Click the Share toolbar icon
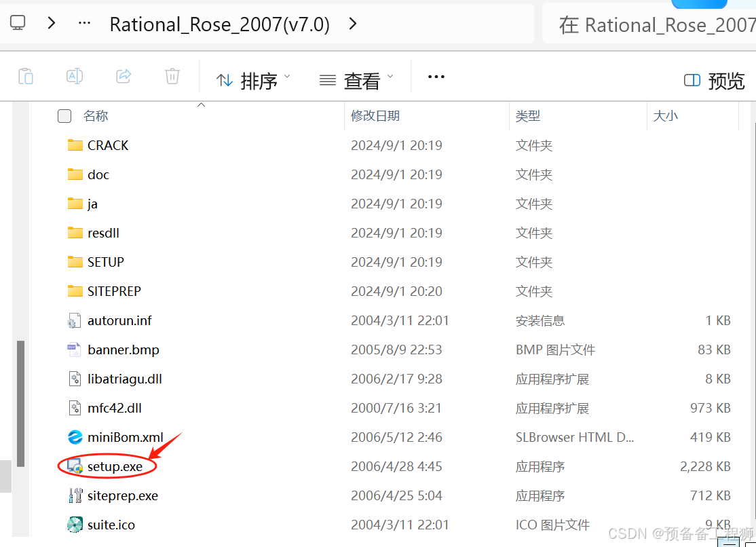756x547 pixels. [124, 76]
